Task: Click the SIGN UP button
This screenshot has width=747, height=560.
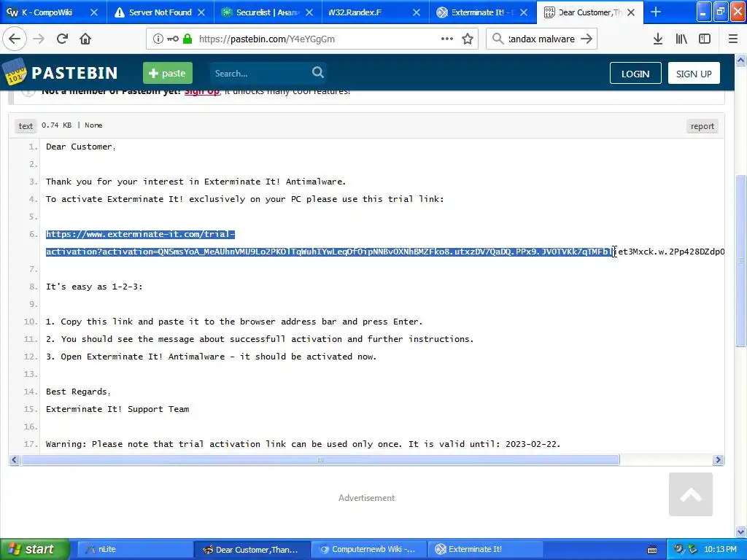Action: [x=694, y=74]
